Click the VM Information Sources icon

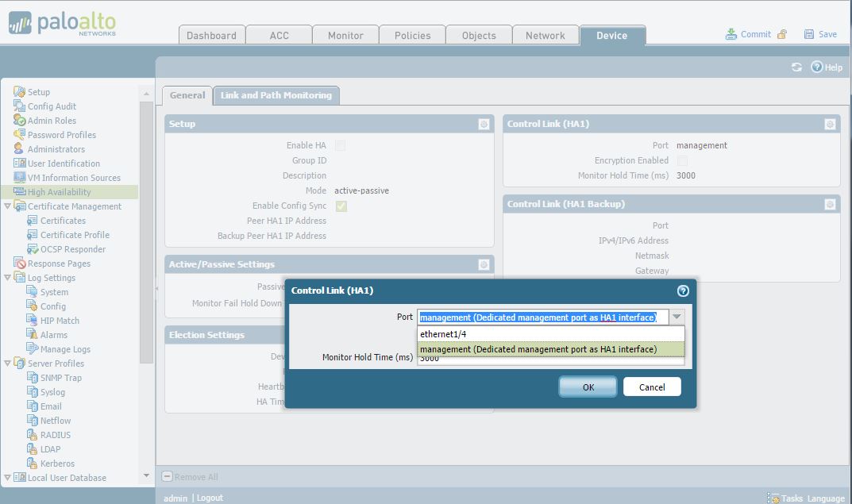(x=20, y=177)
